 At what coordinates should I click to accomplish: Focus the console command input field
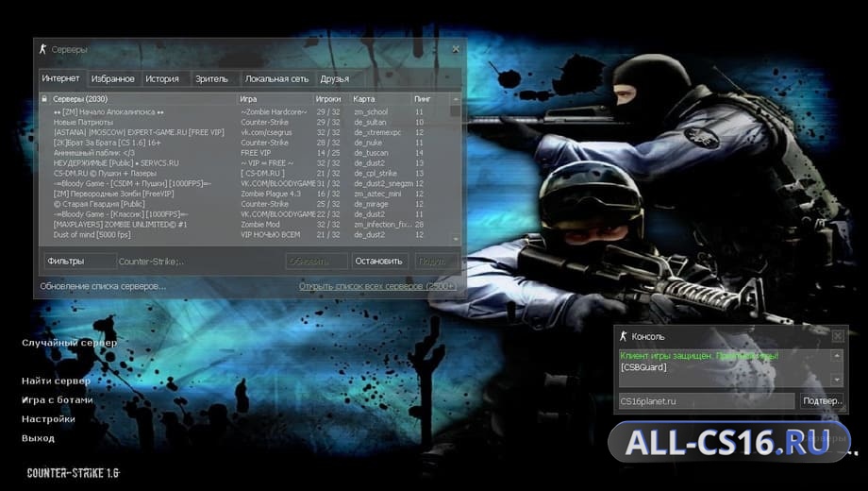click(x=707, y=400)
